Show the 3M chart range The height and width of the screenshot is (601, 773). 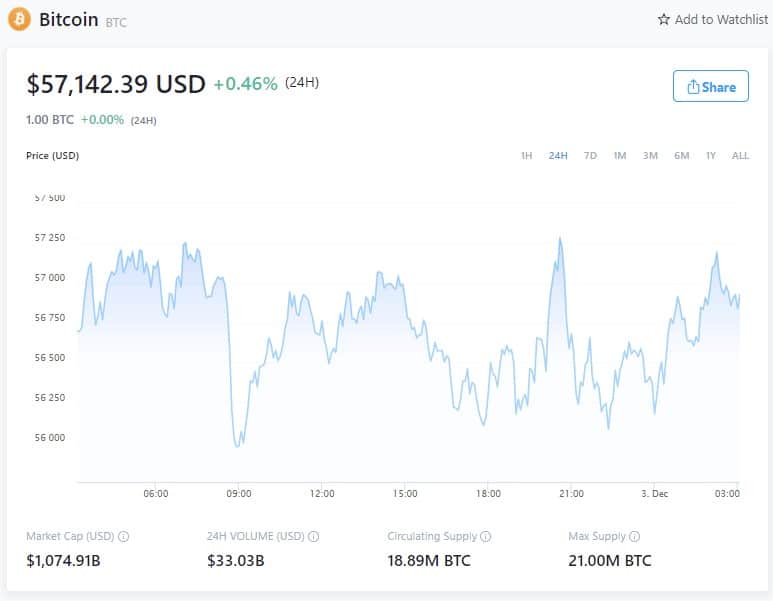pos(650,155)
